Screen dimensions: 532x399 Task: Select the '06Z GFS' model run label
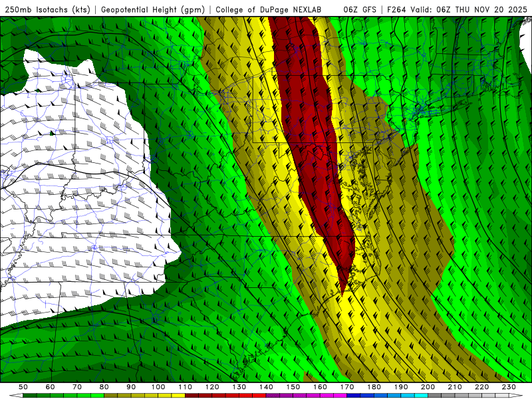pyautogui.click(x=360, y=10)
